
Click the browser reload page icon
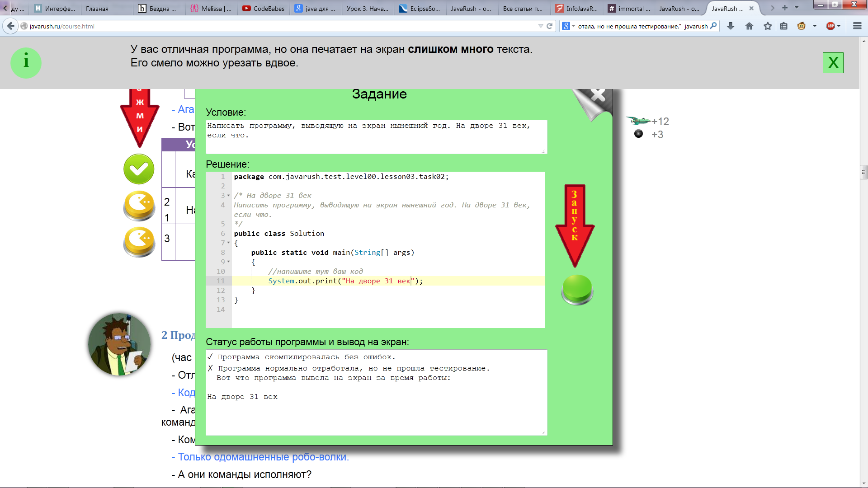(550, 26)
